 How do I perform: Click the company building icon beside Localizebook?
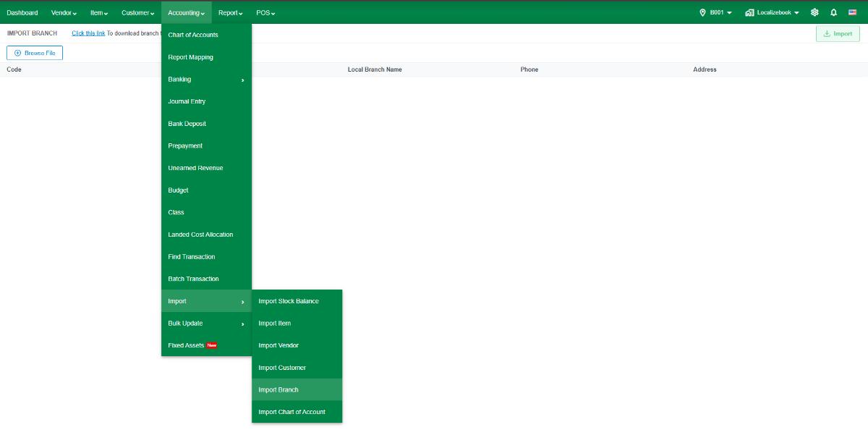pyautogui.click(x=749, y=12)
